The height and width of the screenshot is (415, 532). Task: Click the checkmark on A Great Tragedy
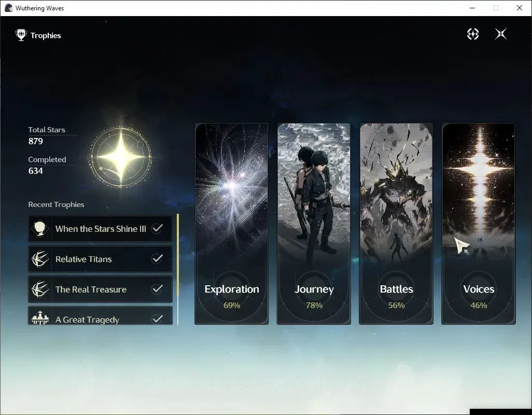(x=157, y=319)
